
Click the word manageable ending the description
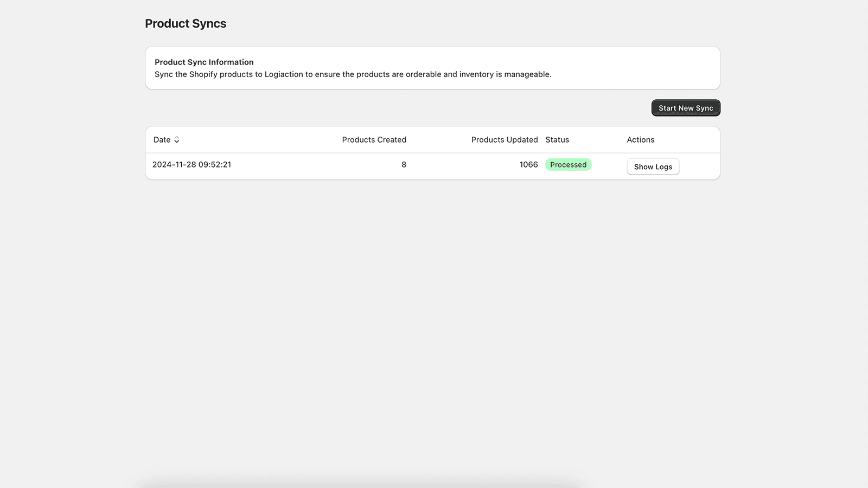(527, 74)
